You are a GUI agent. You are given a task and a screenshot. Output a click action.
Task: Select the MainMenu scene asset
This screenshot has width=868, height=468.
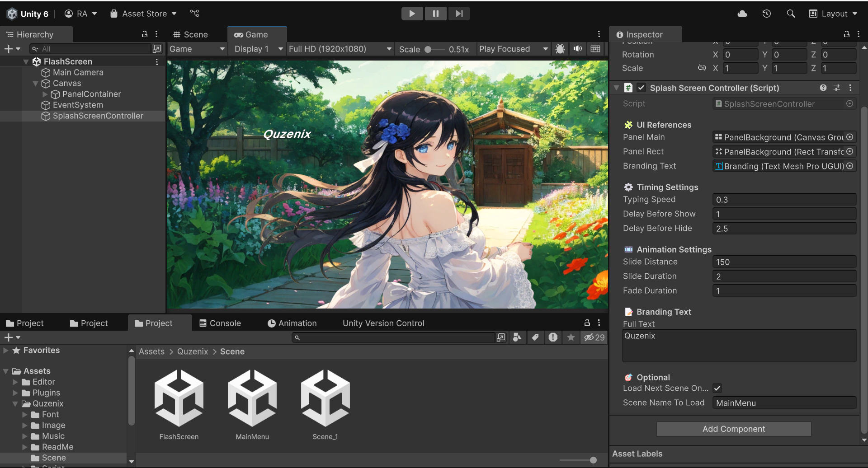252,404
